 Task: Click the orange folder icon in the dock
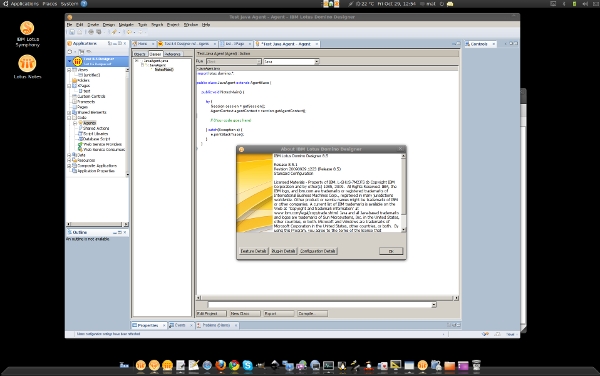pyautogui.click(x=450, y=365)
